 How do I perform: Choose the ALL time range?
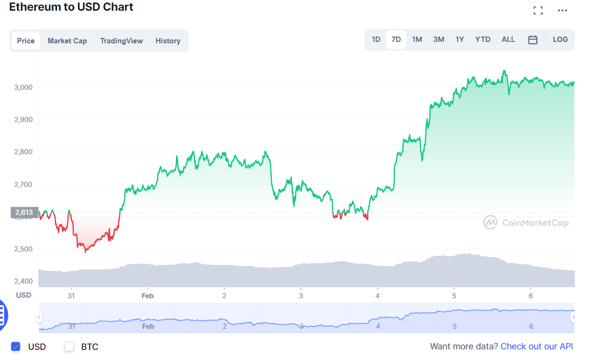508,39
